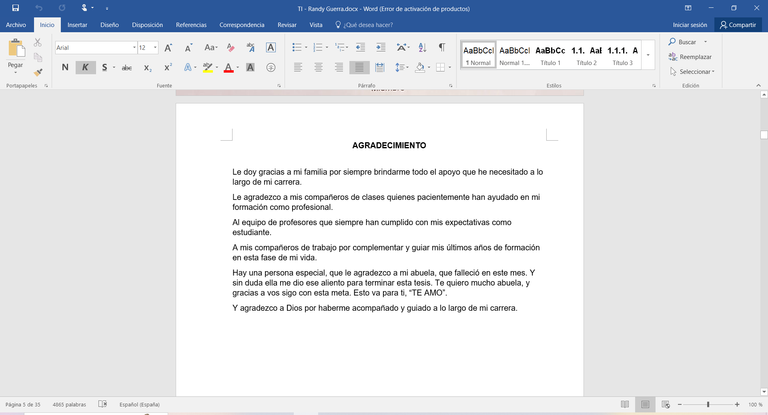Activate the Format Painter brush

38,72
